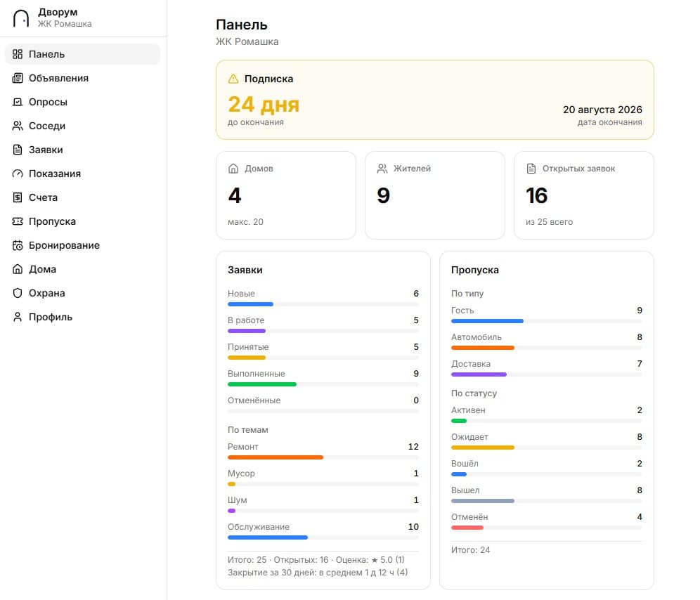Click the Дворум door logo icon
The image size is (700, 600).
(x=21, y=18)
